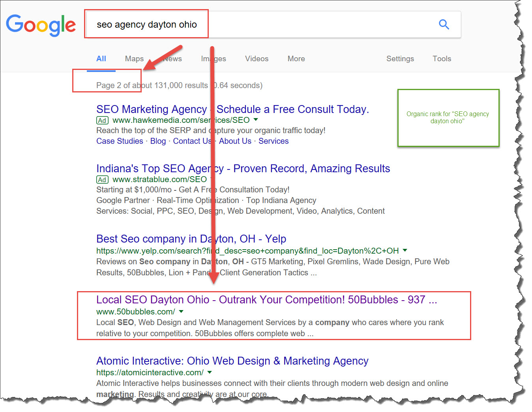532x412 pixels.
Task: Open the search Tools menu
Action: pos(442,58)
